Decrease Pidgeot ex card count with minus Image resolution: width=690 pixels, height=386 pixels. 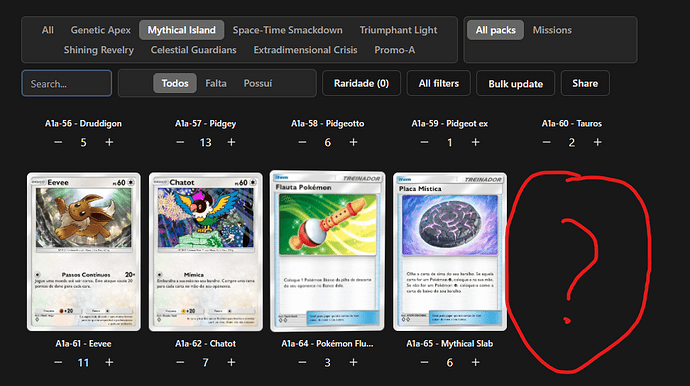(424, 142)
